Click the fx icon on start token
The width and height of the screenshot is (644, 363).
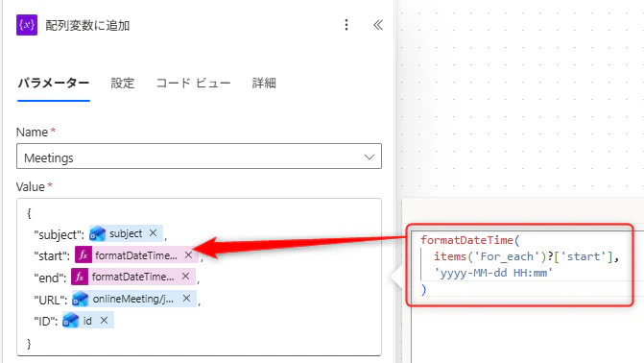click(x=83, y=254)
